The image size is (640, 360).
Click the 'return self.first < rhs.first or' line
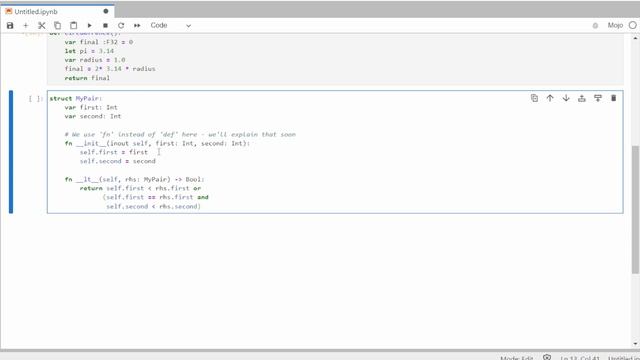click(140, 188)
